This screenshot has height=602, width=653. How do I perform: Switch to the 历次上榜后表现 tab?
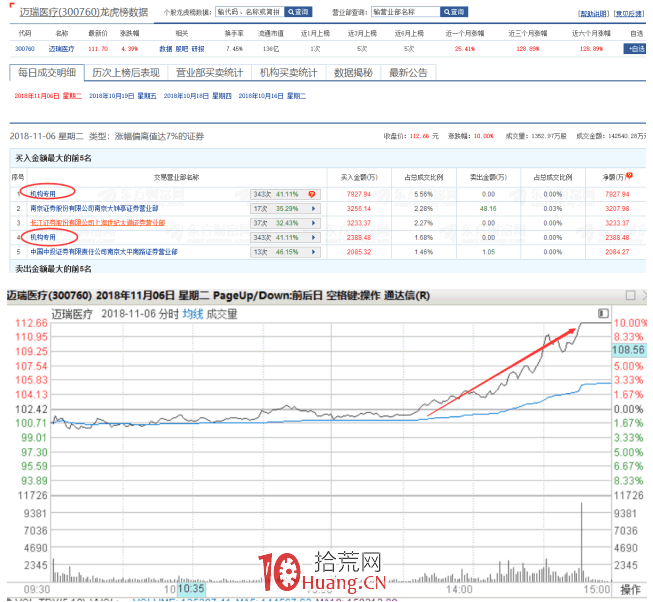(126, 73)
